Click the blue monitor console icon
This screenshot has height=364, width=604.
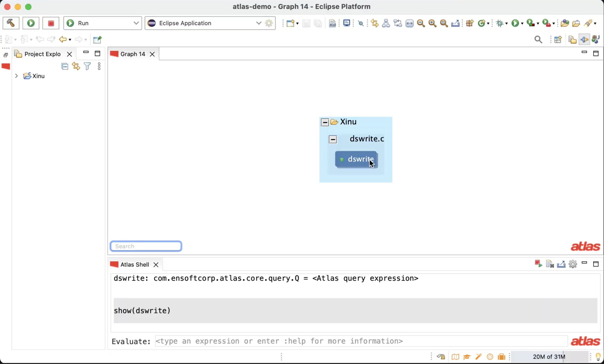click(x=347, y=23)
